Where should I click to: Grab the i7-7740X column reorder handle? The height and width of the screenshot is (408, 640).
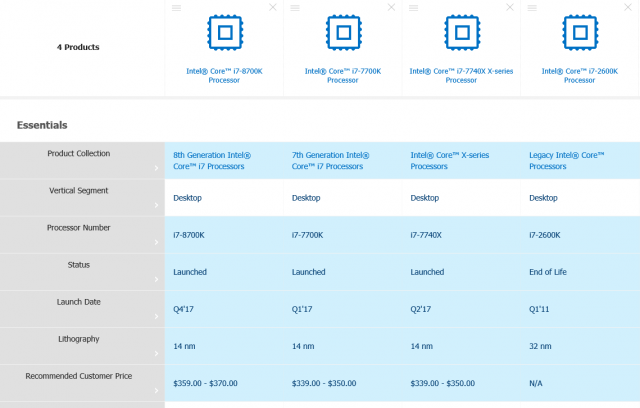(413, 8)
